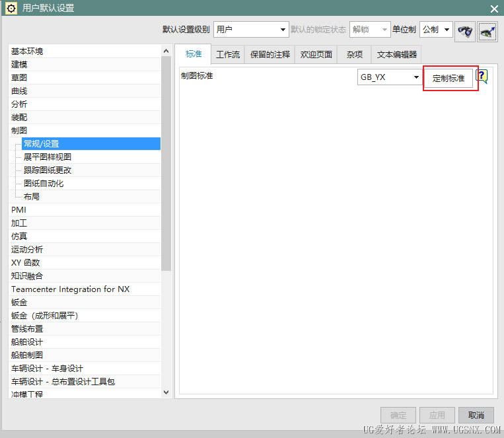Select the 图纸自动化 subitem
504x438 pixels.
(91, 183)
